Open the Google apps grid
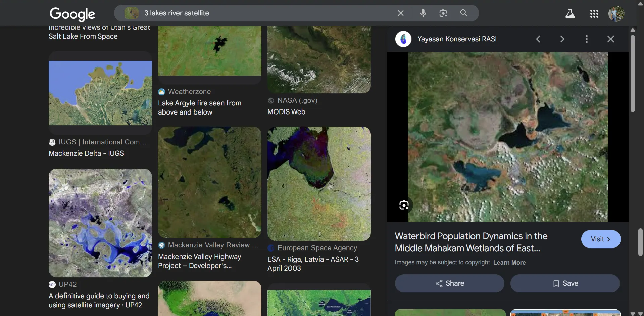Screen dimensions: 644x316 [594, 14]
